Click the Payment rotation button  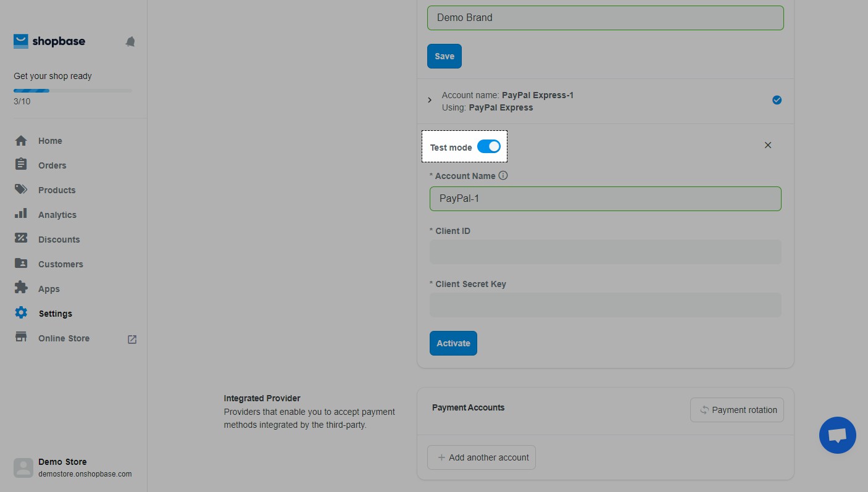(x=737, y=410)
